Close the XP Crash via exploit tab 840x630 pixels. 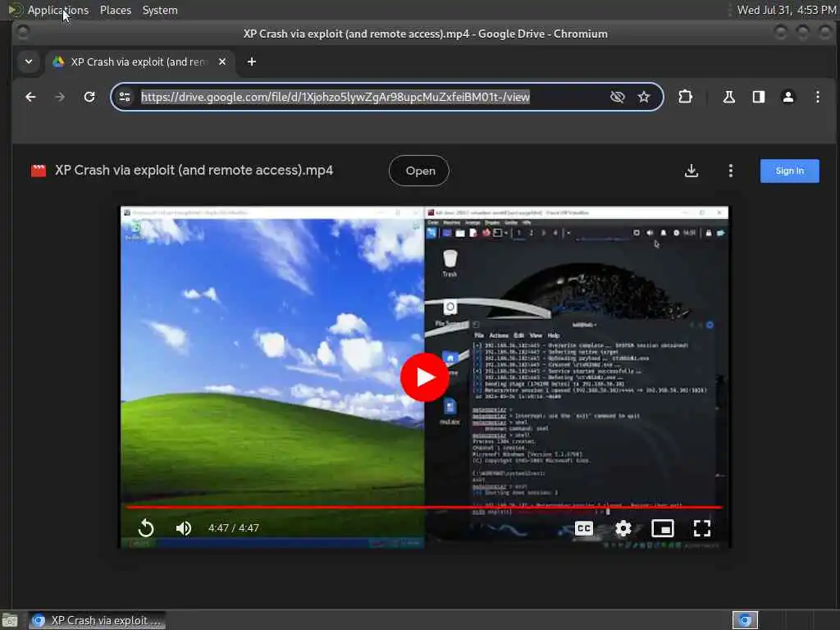tap(222, 62)
